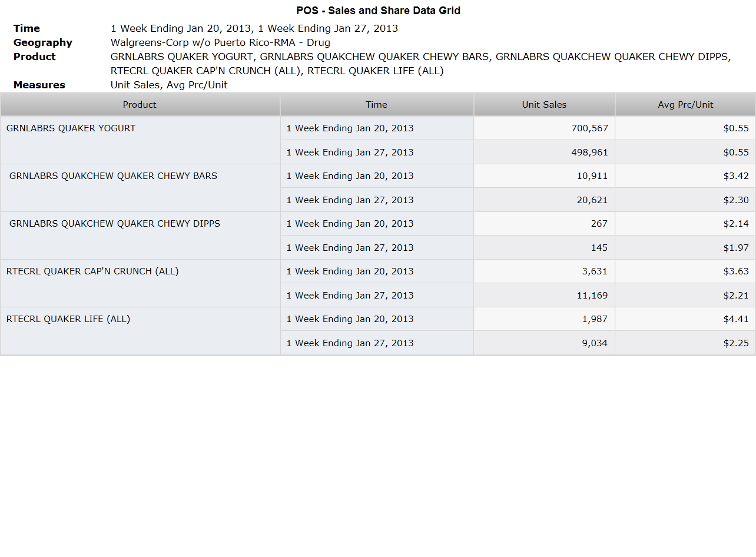The width and height of the screenshot is (756, 557).
Task: Click the Avg Prc/Unit column header
Action: click(x=685, y=105)
